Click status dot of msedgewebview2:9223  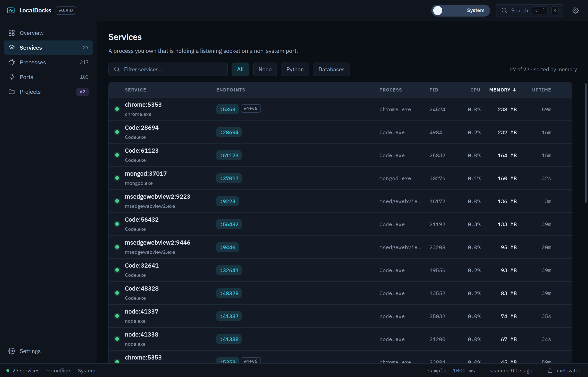117,201
